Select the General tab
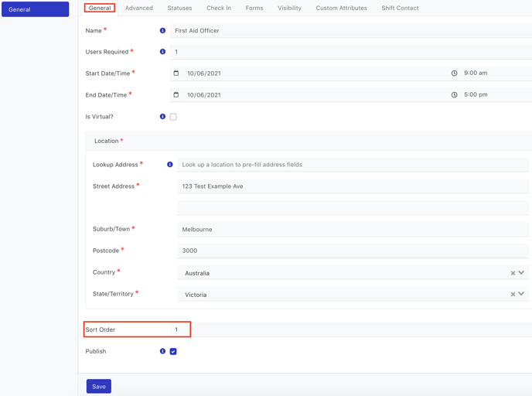 click(x=100, y=8)
